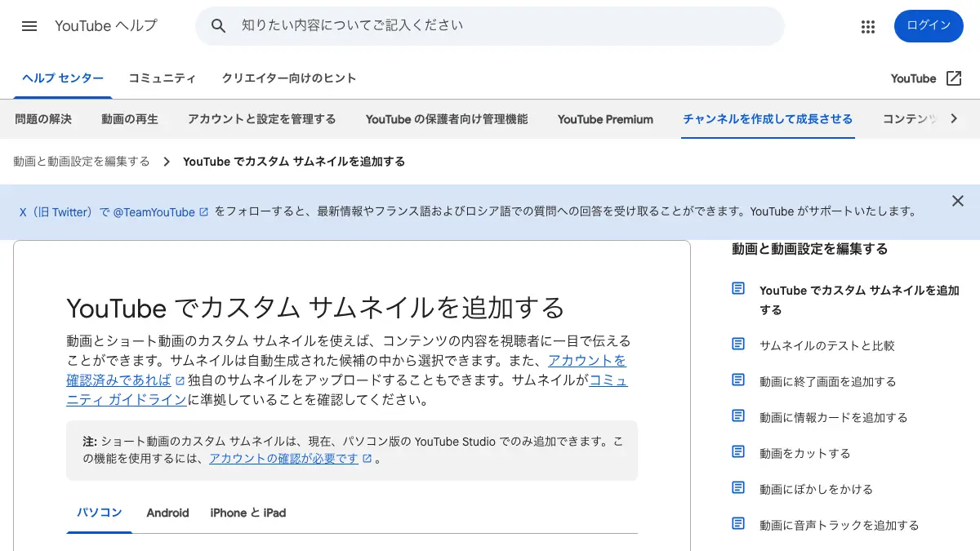Click the YouTube external link icon
Viewport: 980px width, 551px height.
954,78
